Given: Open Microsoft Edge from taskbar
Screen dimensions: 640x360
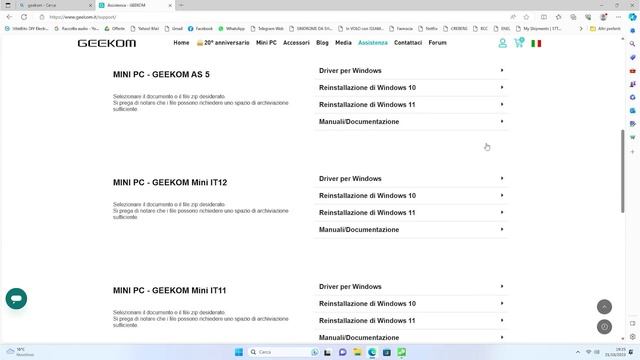Looking at the screenshot, I should coord(372,352).
